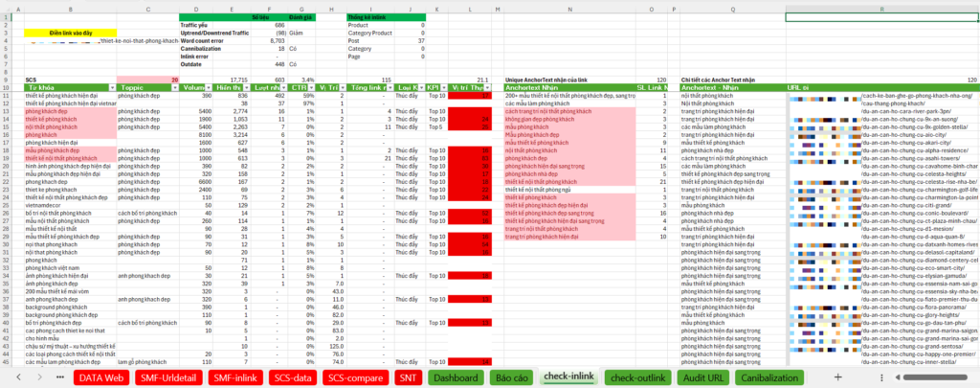The width and height of the screenshot is (980, 388).
Task: Click the 'Thống kê inlink' header cell
Action: (x=387, y=17)
